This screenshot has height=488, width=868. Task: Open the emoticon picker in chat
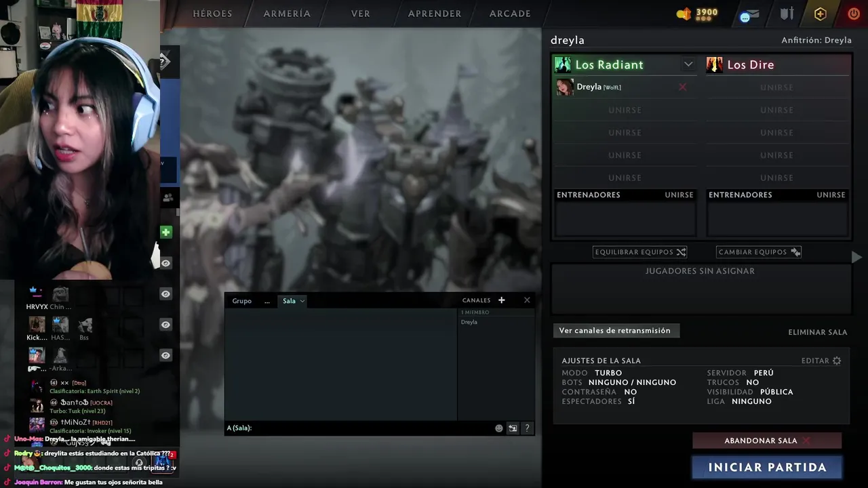coord(499,428)
